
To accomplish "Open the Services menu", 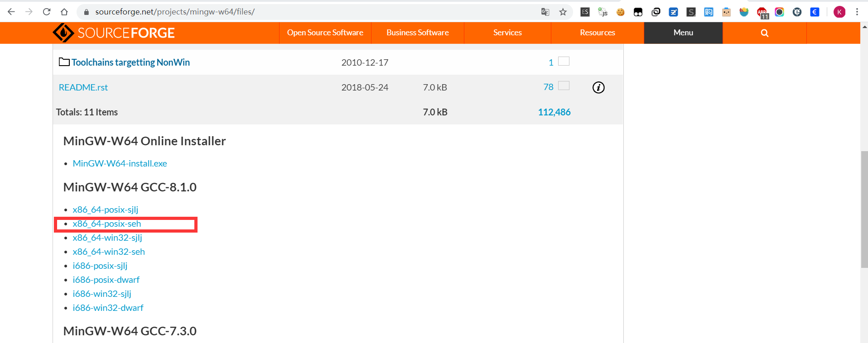I will click(x=507, y=33).
